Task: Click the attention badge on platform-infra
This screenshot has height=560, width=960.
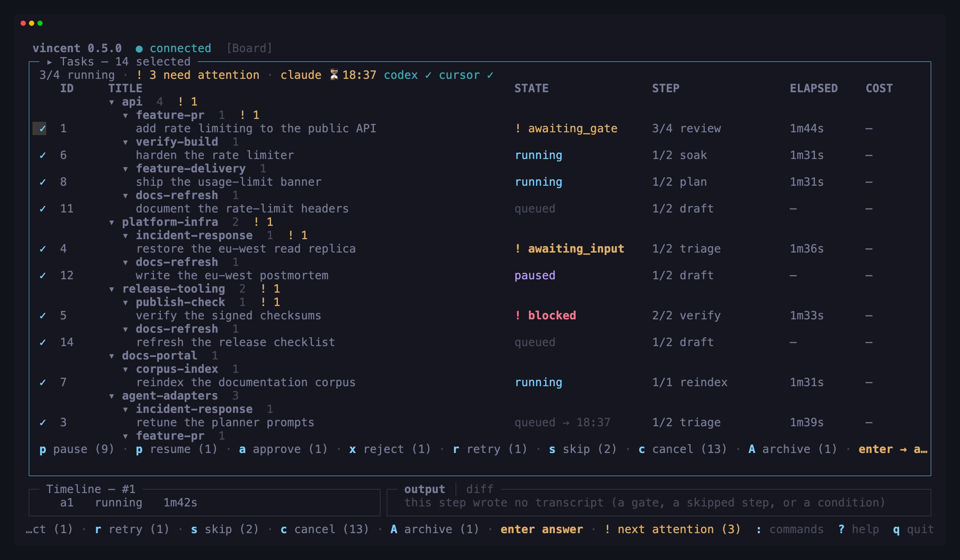Action: point(263,222)
